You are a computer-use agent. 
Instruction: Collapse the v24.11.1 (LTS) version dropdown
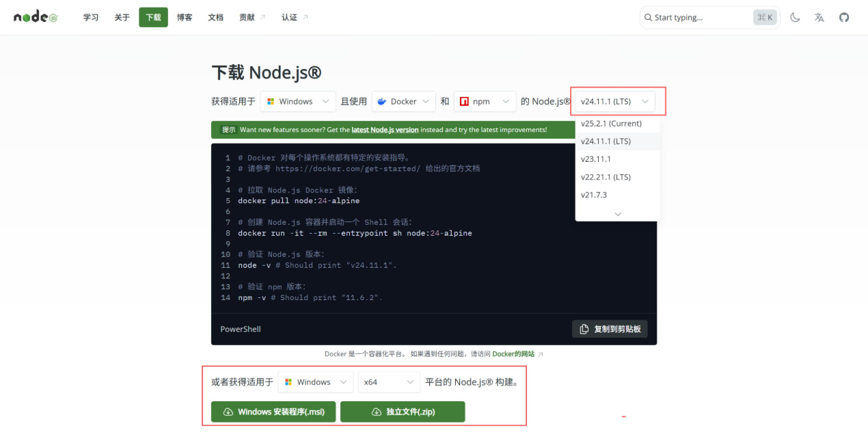[615, 101]
